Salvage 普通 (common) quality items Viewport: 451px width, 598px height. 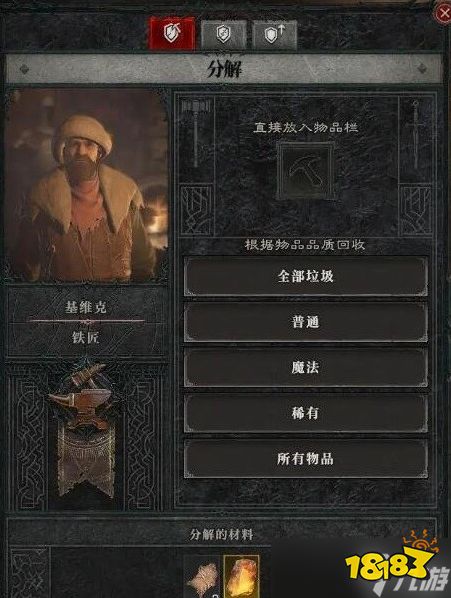305,322
